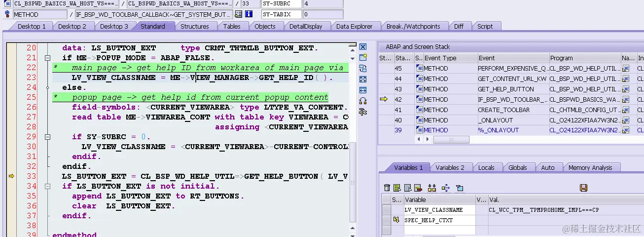
Task: Click the swap tool icon beside editor
Action: click(x=363, y=69)
